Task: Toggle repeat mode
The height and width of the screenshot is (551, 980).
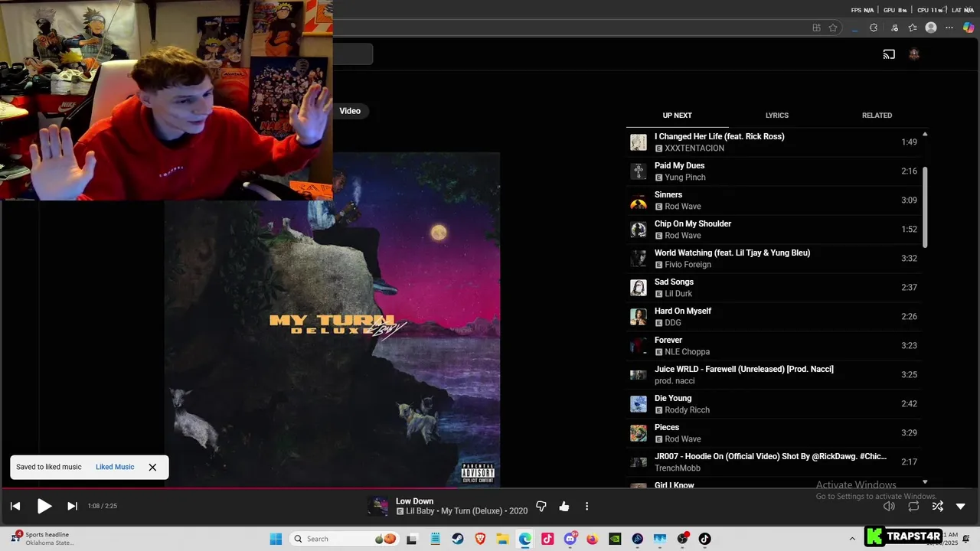Action: point(913,506)
